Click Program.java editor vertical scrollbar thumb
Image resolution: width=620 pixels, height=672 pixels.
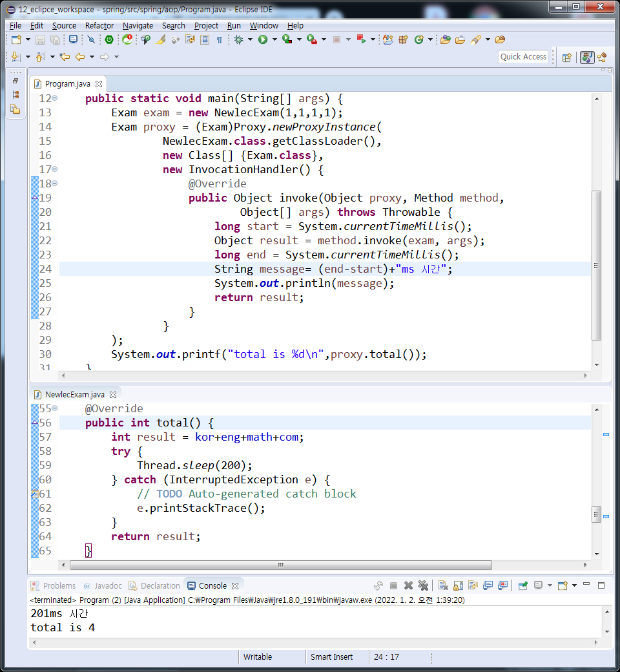click(x=596, y=266)
